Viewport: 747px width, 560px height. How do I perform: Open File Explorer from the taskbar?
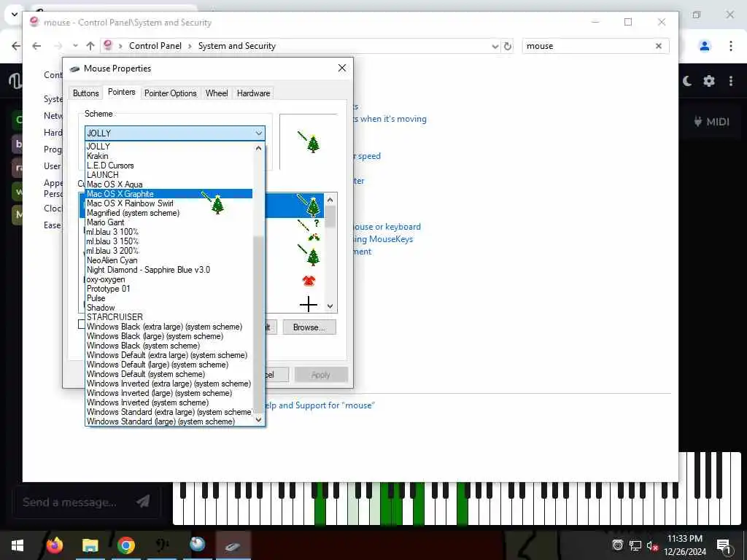click(x=90, y=545)
